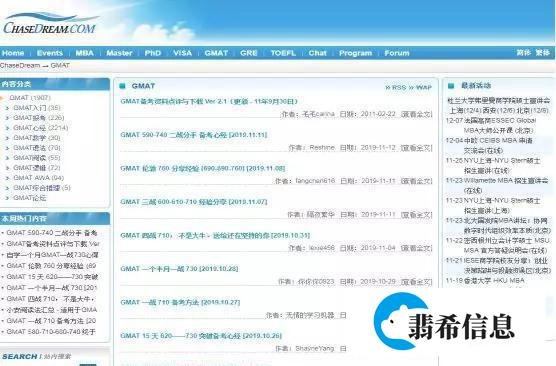Image resolution: width=556 pixels, height=366 pixels.
Task: Click 查看全文 for the 2019-11-04 post
Action: click(416, 248)
